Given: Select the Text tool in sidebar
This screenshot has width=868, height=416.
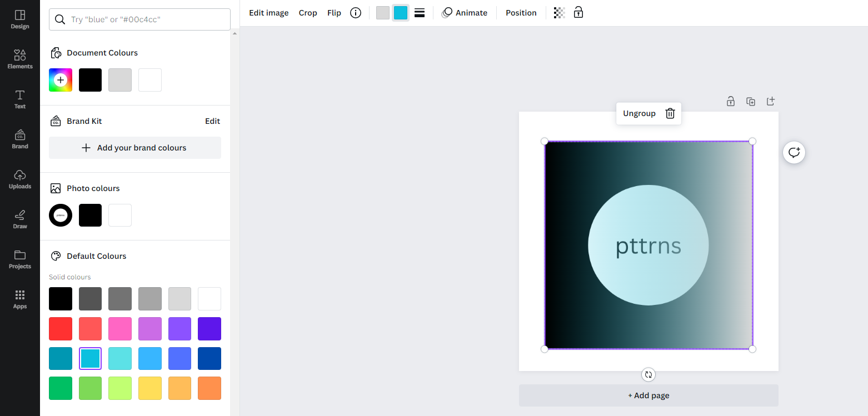Looking at the screenshot, I should [x=20, y=99].
